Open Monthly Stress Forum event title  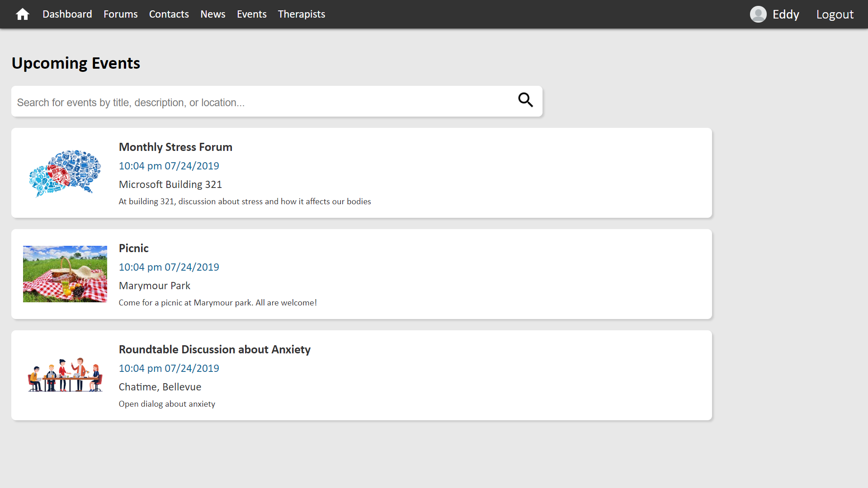[175, 147]
